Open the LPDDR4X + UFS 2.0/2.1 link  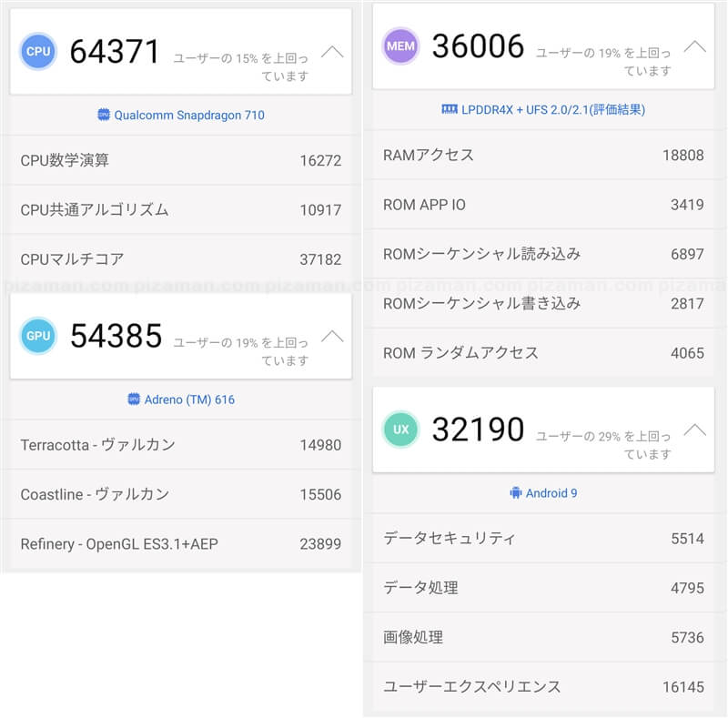[x=553, y=109]
